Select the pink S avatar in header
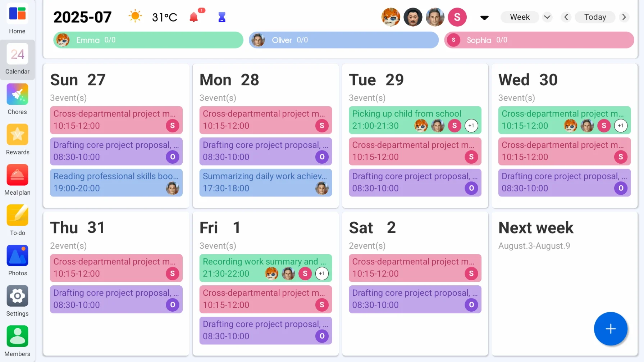This screenshot has height=362, width=644. [x=457, y=17]
